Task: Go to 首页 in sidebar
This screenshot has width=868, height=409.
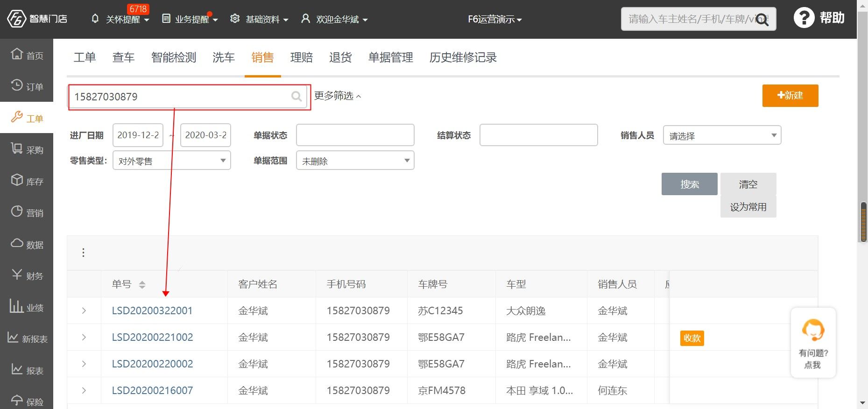Action: click(x=27, y=55)
